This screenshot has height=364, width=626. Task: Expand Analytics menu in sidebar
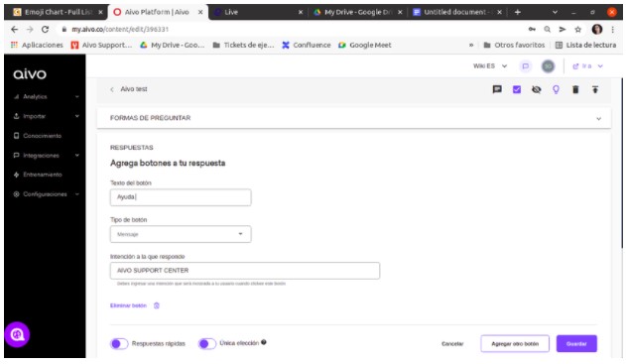click(x=45, y=96)
